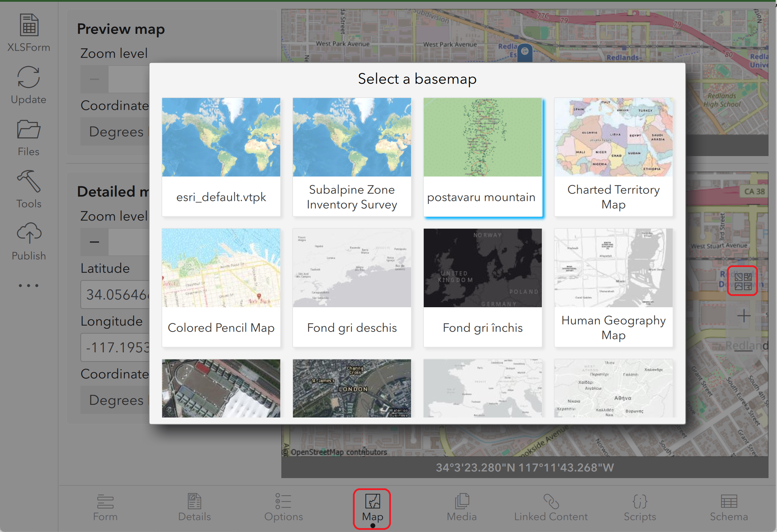Click the Latitude input field
This screenshot has width=777, height=532.
click(115, 295)
